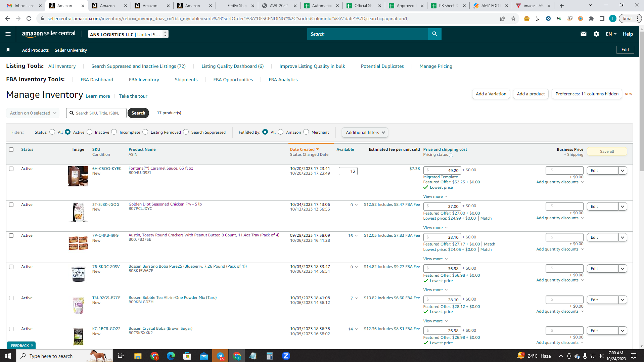Open the Take the tour link
Screen dimensions: 644x362
[133, 96]
